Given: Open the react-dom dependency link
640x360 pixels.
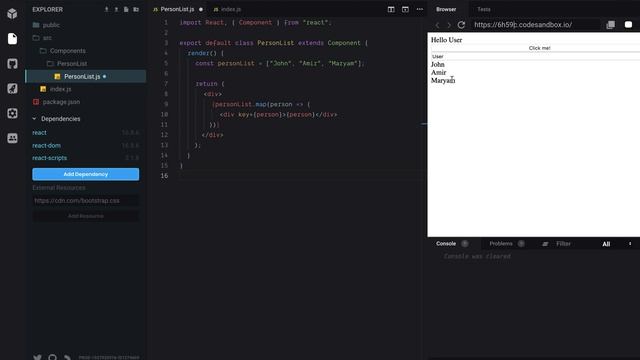Looking at the screenshot, I should [x=46, y=145].
